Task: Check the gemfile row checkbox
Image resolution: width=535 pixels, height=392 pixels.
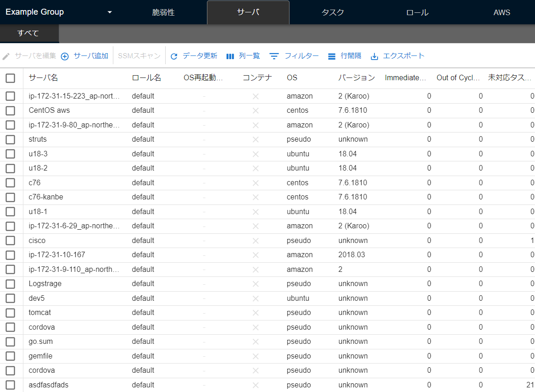Action: (10, 356)
